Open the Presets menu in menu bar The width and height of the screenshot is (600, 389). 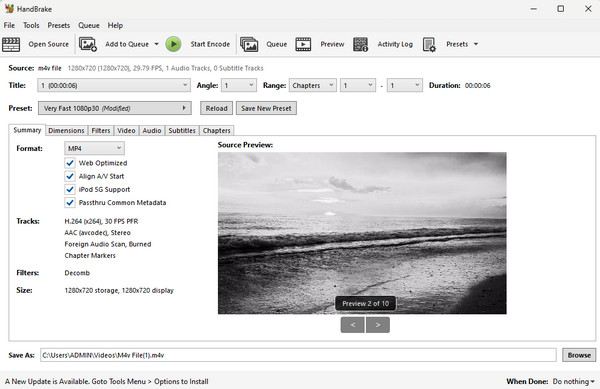point(59,25)
